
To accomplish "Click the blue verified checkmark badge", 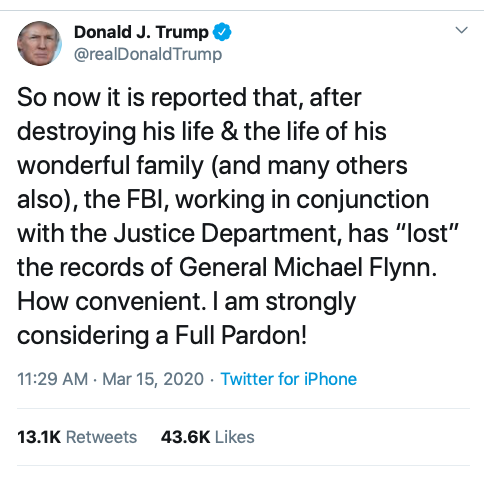I will (222, 32).
